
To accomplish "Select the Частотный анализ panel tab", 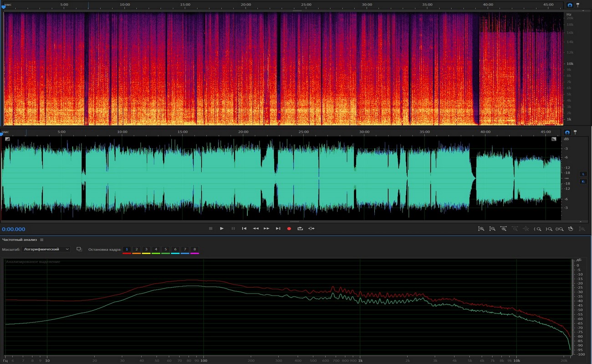I will pos(20,239).
